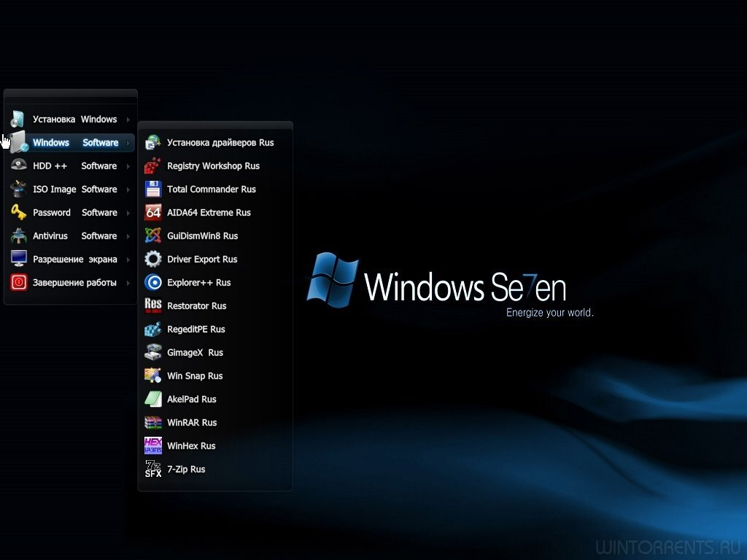Expand the HDD ++ Software submenu arrow

click(x=128, y=166)
